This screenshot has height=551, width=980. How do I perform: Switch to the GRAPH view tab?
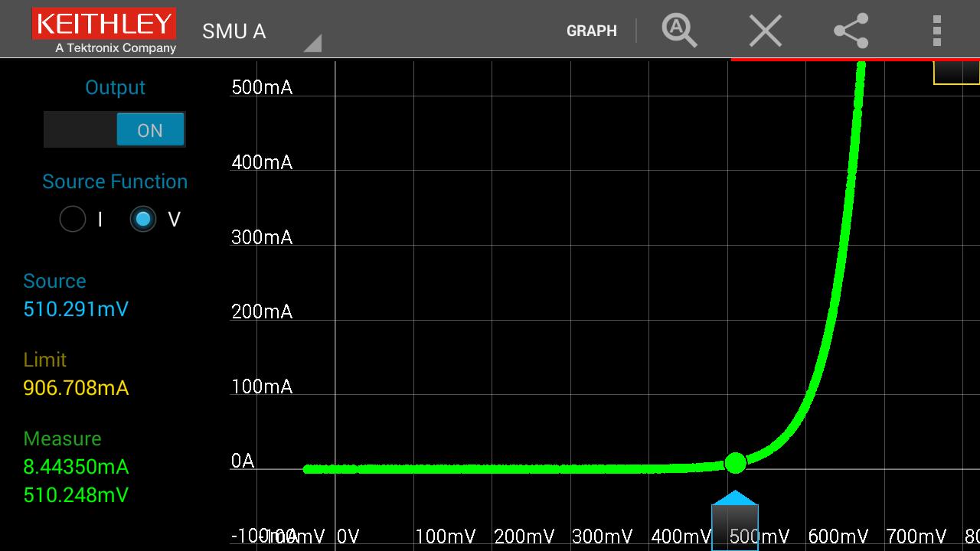click(591, 31)
